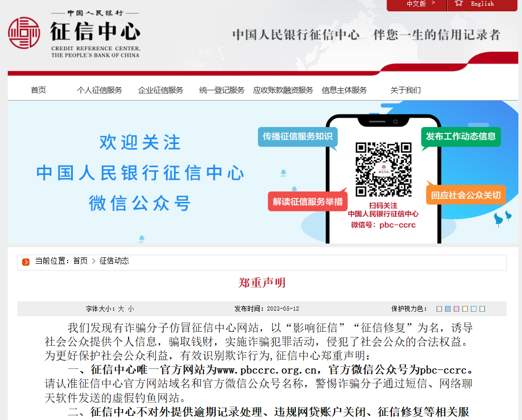The height and width of the screenshot is (420, 522).
Task: Open the 首页 navigation menu
Action: point(38,90)
